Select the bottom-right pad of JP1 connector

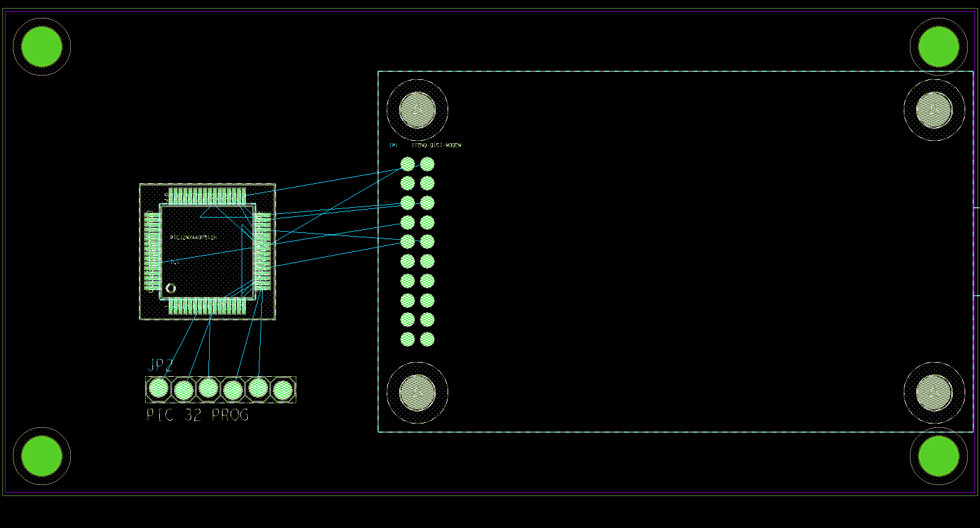click(427, 339)
